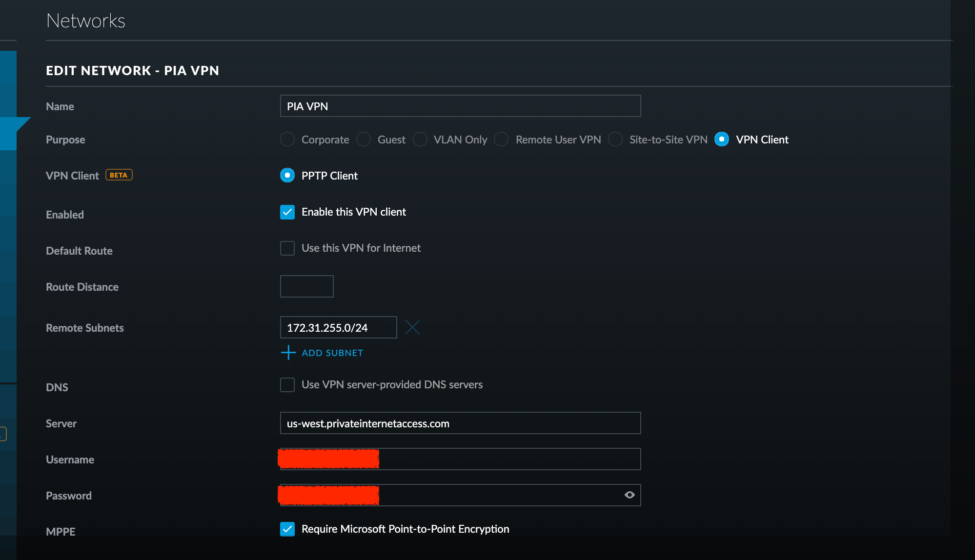This screenshot has height=560, width=975.
Task: Click into the Password input field
Action: [460, 495]
